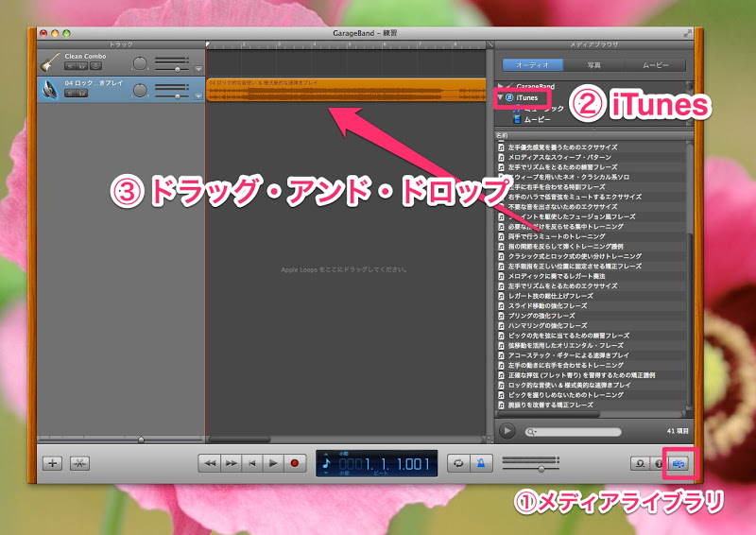The image size is (756, 535).
Task: Toggle the cycle region loop button
Action: [x=458, y=463]
